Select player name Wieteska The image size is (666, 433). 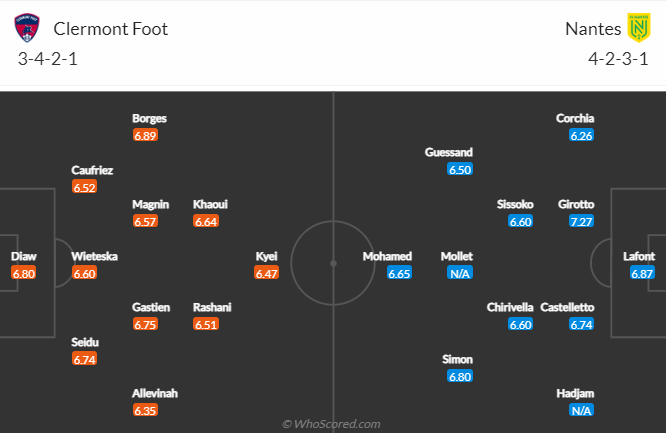click(95, 256)
